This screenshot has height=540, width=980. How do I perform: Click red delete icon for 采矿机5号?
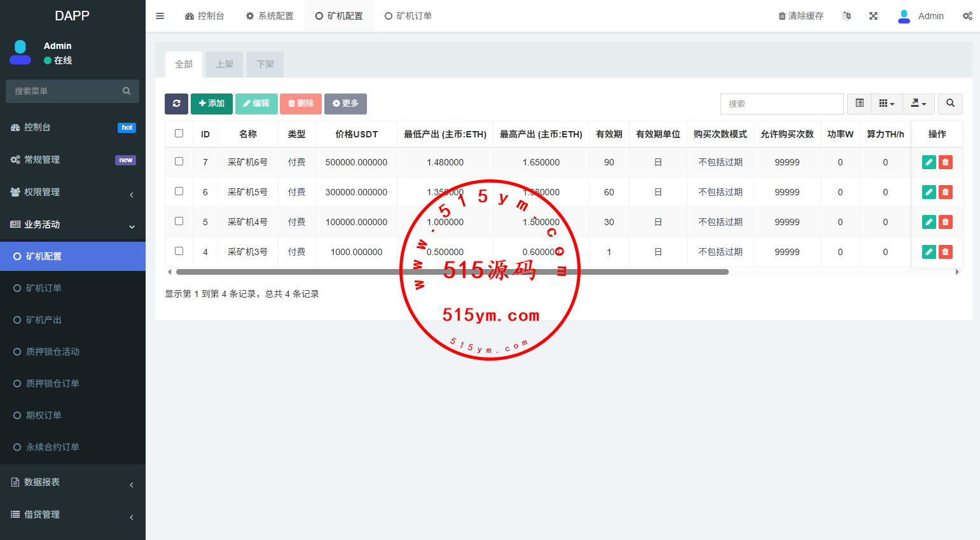click(946, 192)
